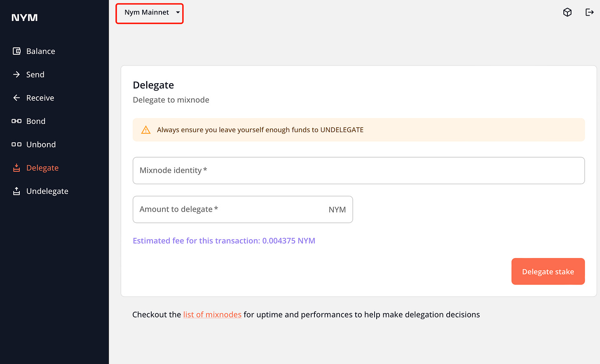Click the Delegate download icon

pyautogui.click(x=16, y=168)
